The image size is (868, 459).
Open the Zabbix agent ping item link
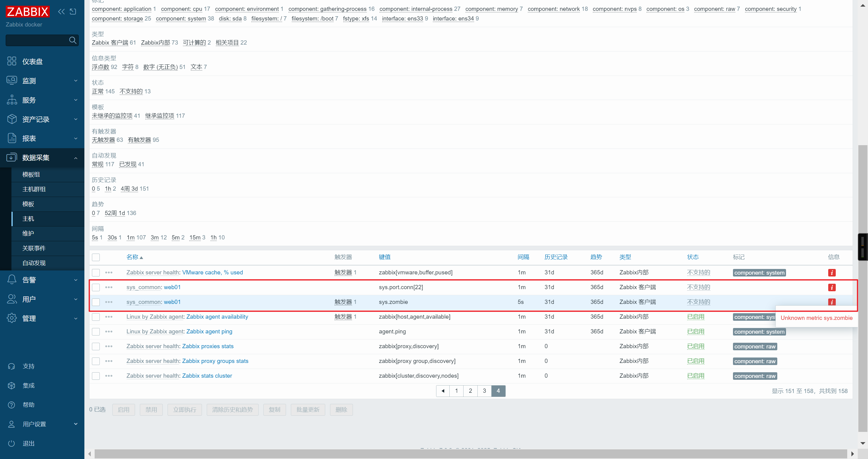pyautogui.click(x=209, y=332)
